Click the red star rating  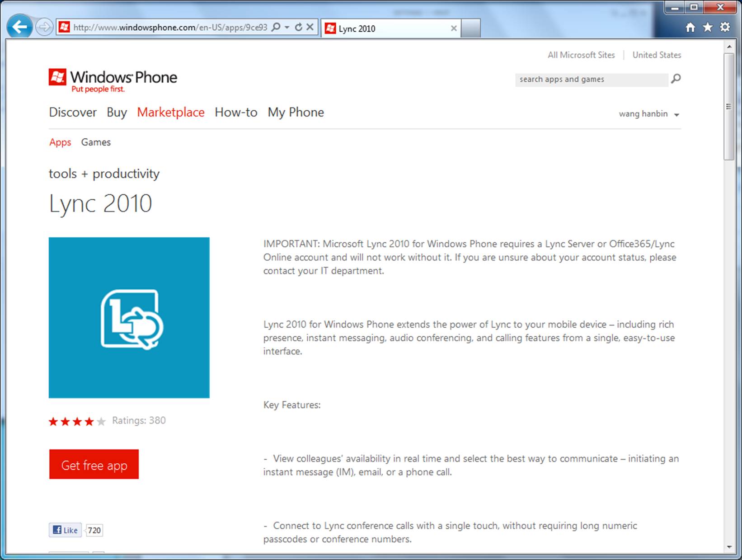click(x=77, y=421)
